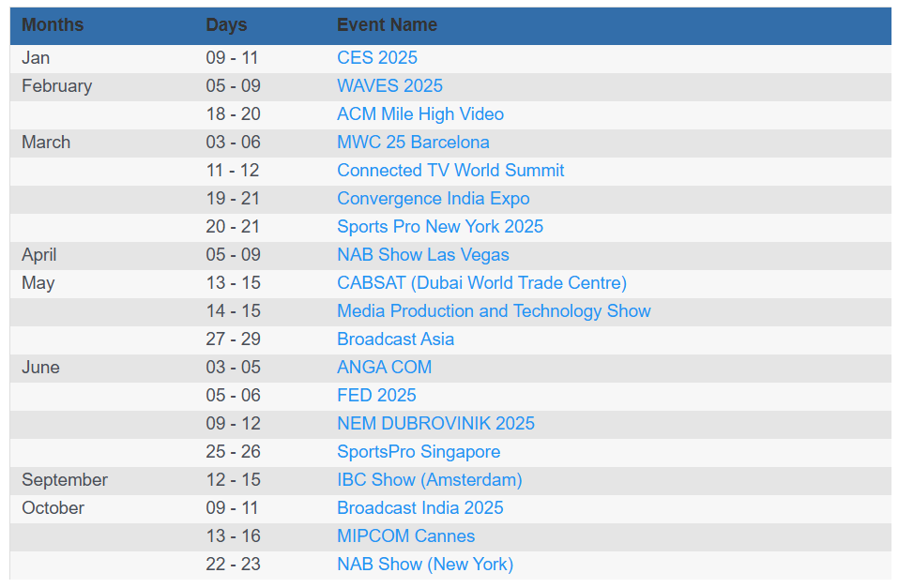Open the MIPCOM Cannes link
The image size is (899, 588).
(405, 535)
